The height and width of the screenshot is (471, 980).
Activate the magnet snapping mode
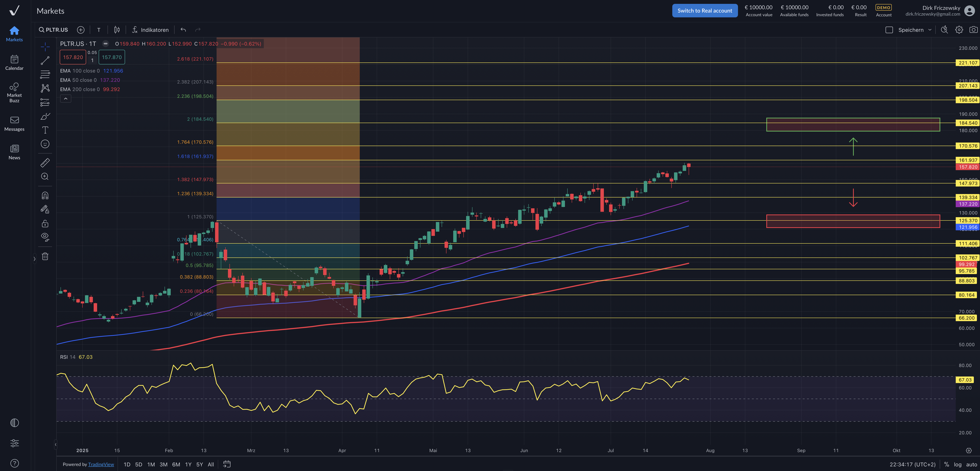pyautogui.click(x=45, y=195)
